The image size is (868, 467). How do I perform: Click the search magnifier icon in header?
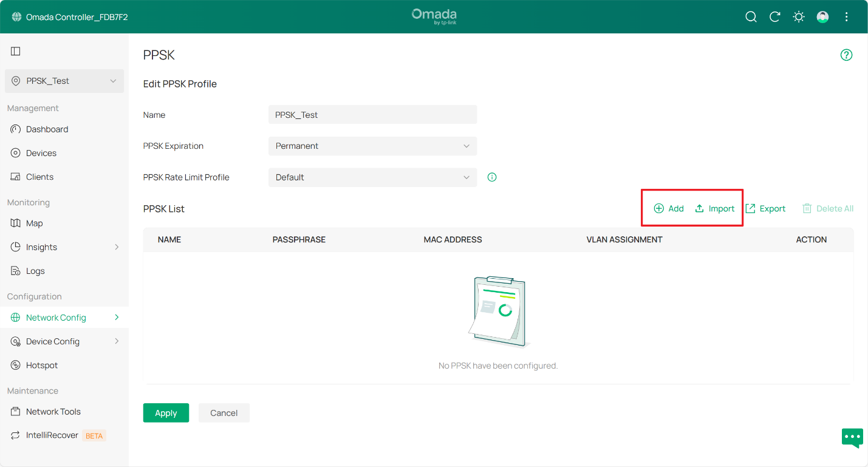[x=751, y=17]
